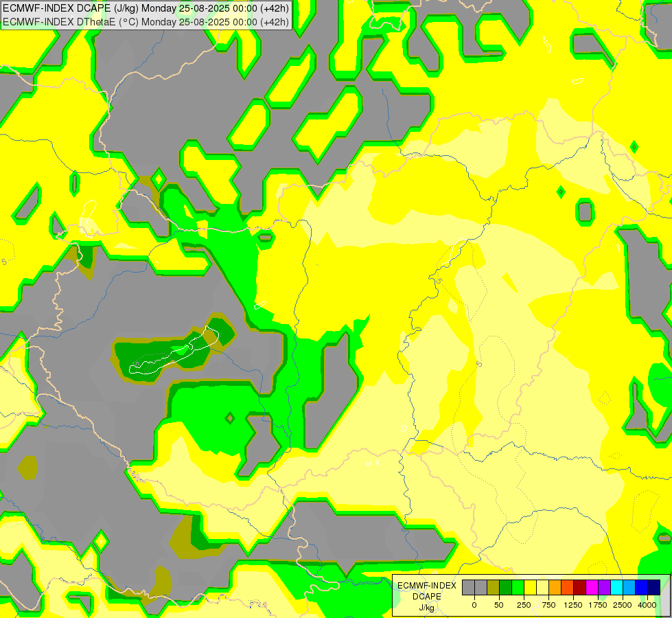672x618 pixels.
Task: Click the legend value 1250
Action: click(x=573, y=605)
